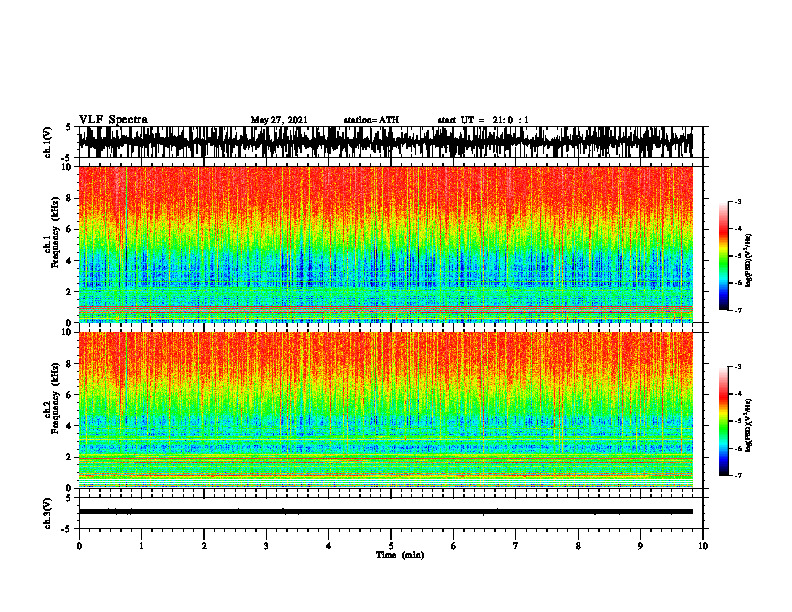Click the "Time (min)" axis label
This screenshot has height=612, width=792.
pyautogui.click(x=400, y=555)
